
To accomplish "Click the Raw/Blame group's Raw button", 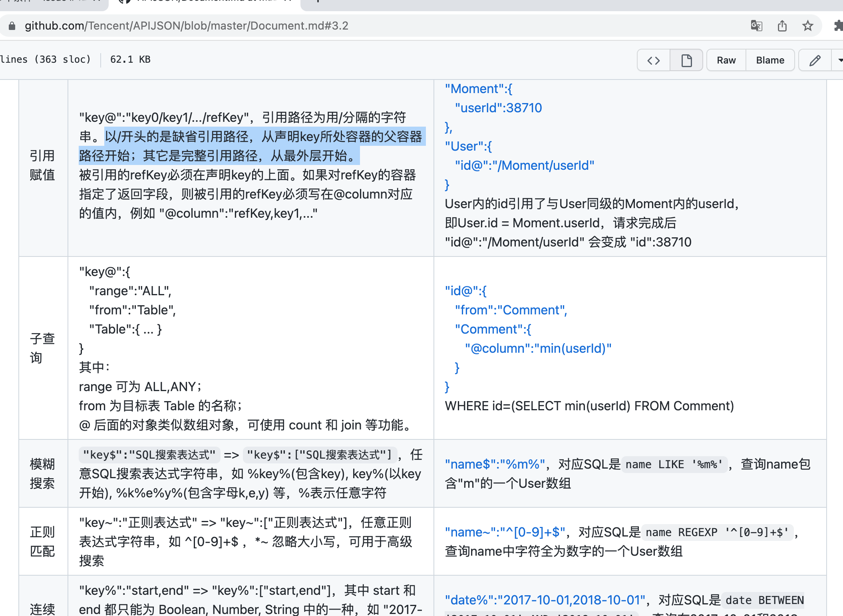I will coord(726,60).
